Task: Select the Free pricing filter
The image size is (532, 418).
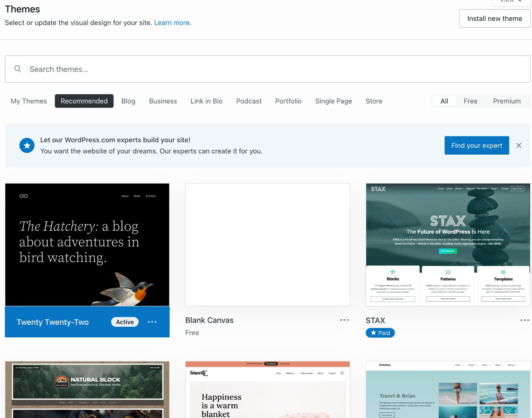Action: [x=470, y=101]
